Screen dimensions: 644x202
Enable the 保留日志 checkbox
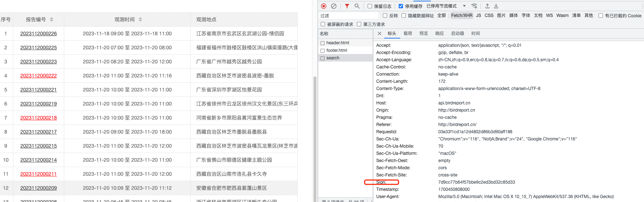click(370, 6)
